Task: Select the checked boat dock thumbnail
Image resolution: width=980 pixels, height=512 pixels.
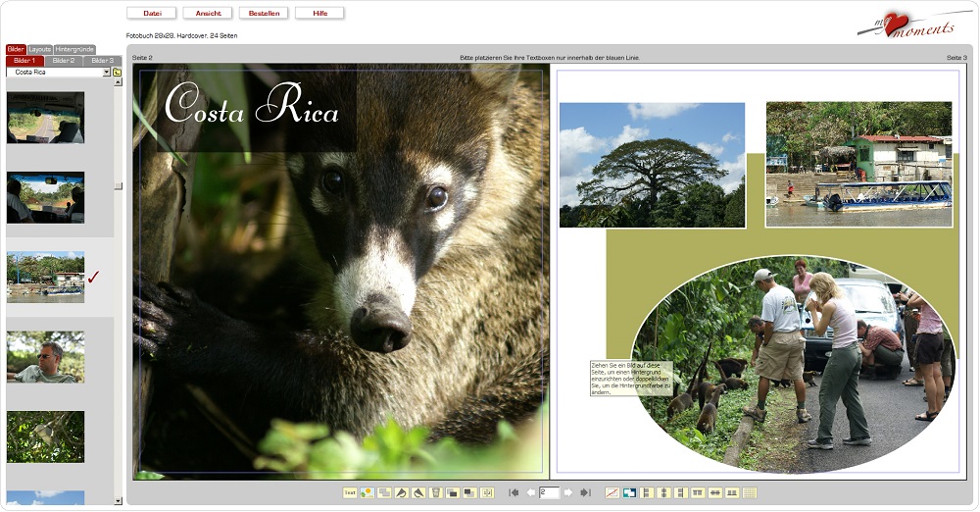Action: tap(46, 278)
